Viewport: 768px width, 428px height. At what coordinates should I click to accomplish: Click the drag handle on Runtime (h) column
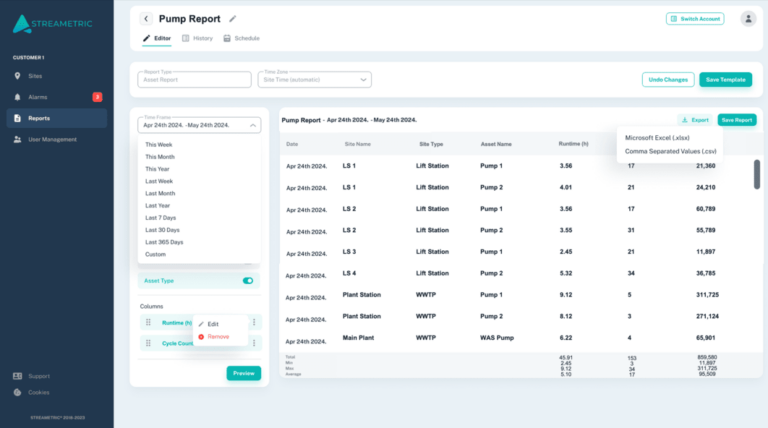click(x=148, y=322)
